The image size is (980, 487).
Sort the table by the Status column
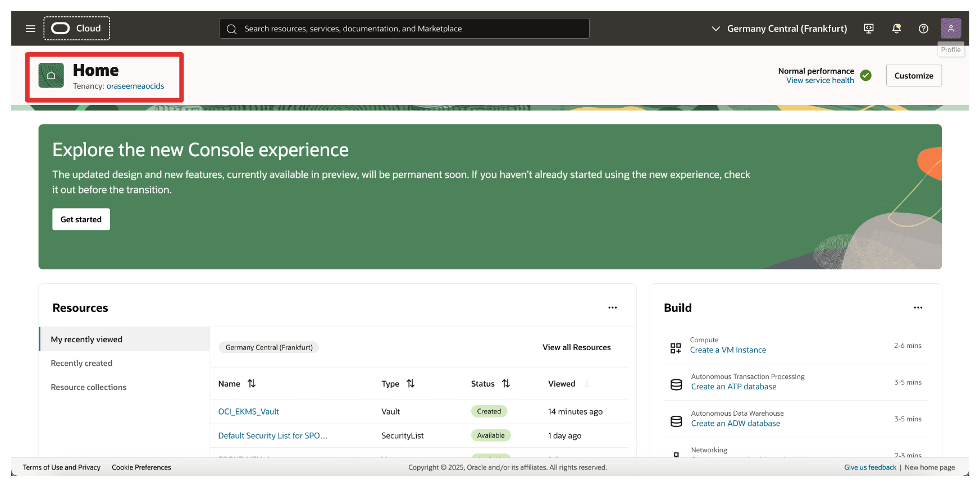pyautogui.click(x=506, y=384)
